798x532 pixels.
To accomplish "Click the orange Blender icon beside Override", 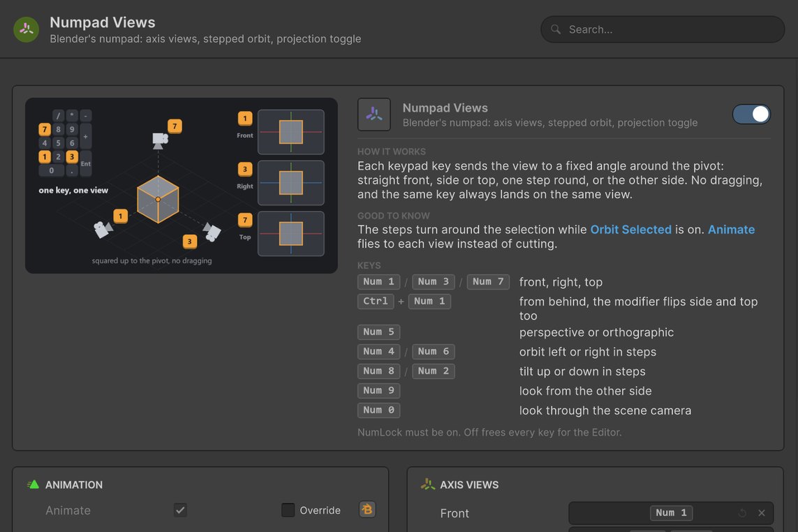I will tap(367, 510).
